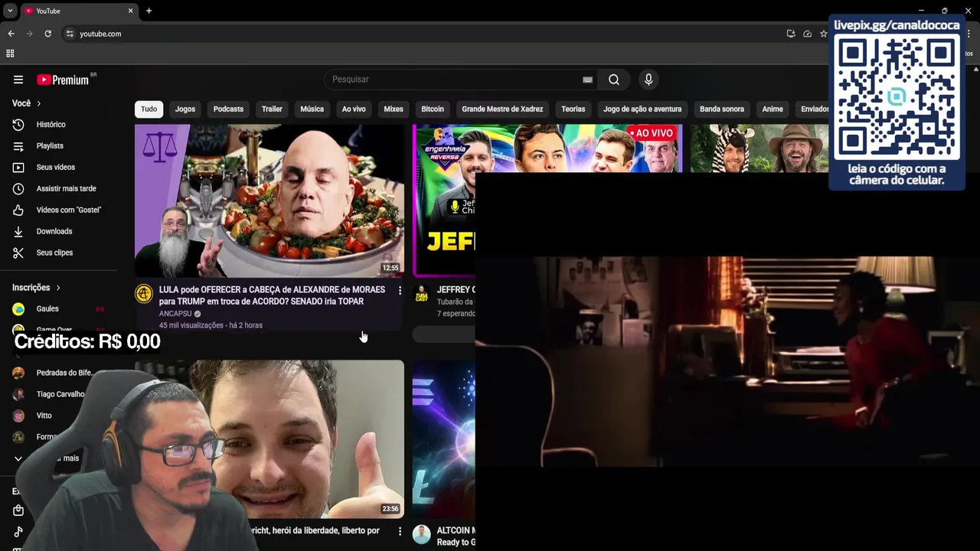Open Tiago Carvalho subscription channel

tap(60, 394)
